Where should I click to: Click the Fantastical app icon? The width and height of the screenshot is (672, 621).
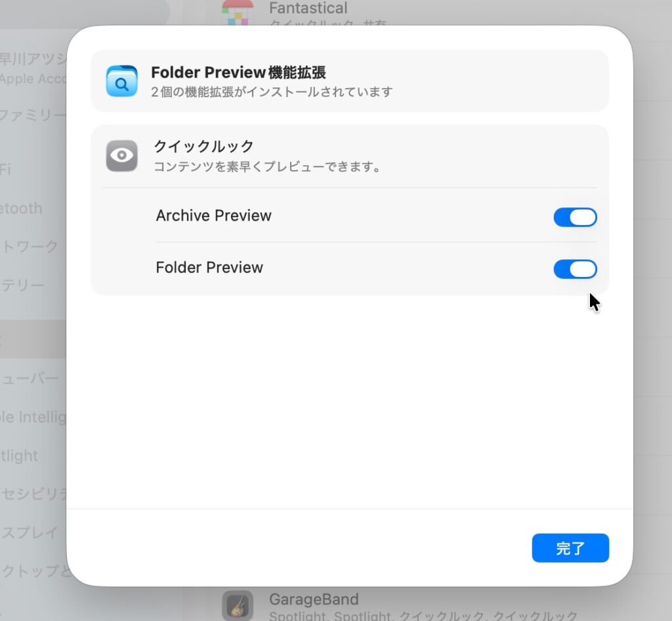click(x=238, y=12)
